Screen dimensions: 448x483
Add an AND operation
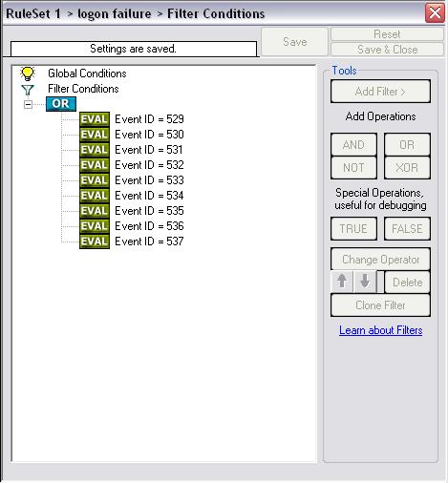(353, 145)
